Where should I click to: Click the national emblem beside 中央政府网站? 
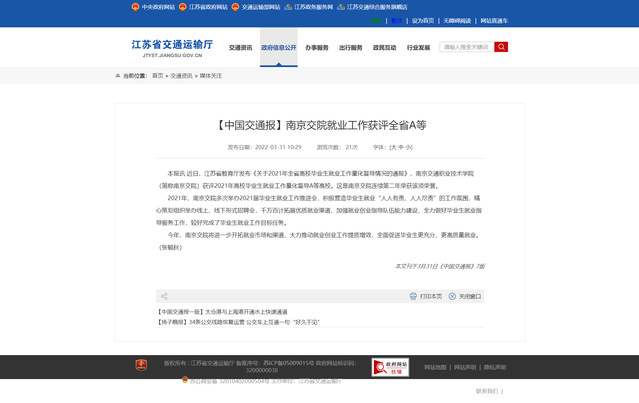(x=136, y=6)
